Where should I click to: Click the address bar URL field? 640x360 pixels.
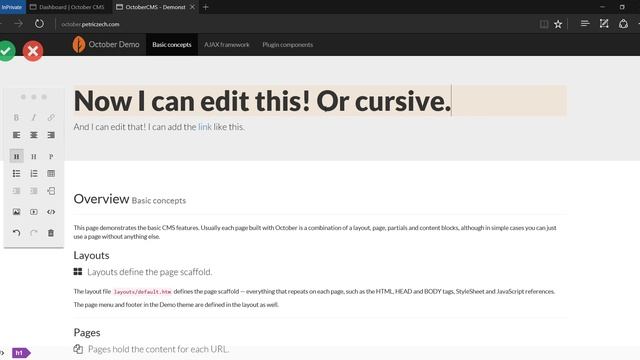coord(294,24)
